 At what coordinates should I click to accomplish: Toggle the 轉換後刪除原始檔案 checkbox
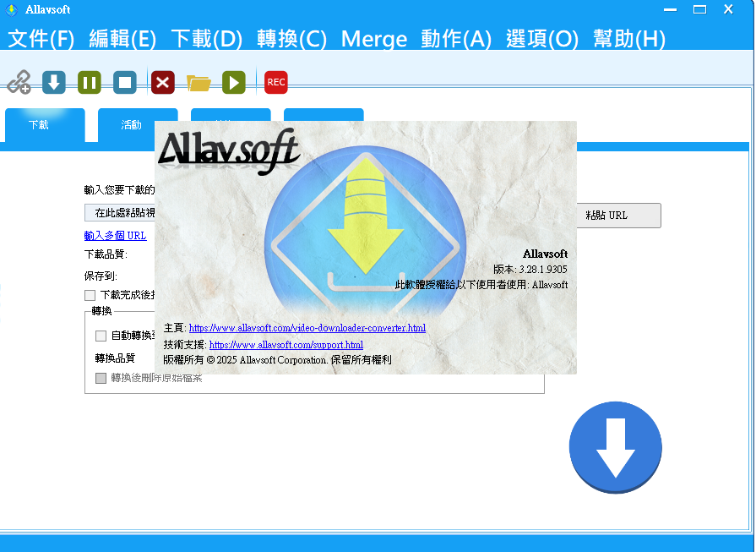101,378
